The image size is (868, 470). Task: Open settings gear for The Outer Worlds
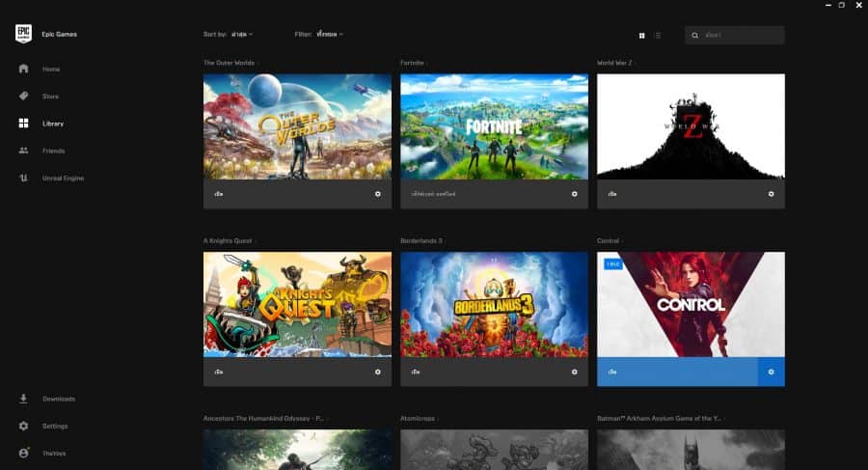click(x=377, y=194)
